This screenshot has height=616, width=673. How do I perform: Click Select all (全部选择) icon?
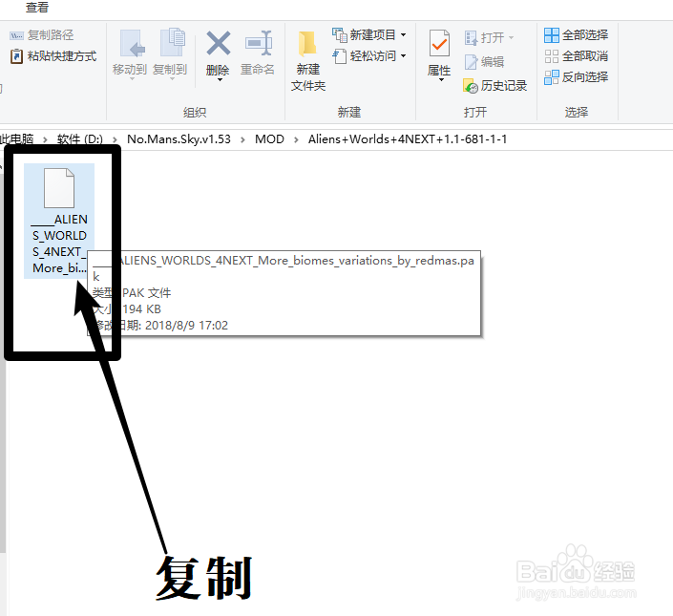552,35
